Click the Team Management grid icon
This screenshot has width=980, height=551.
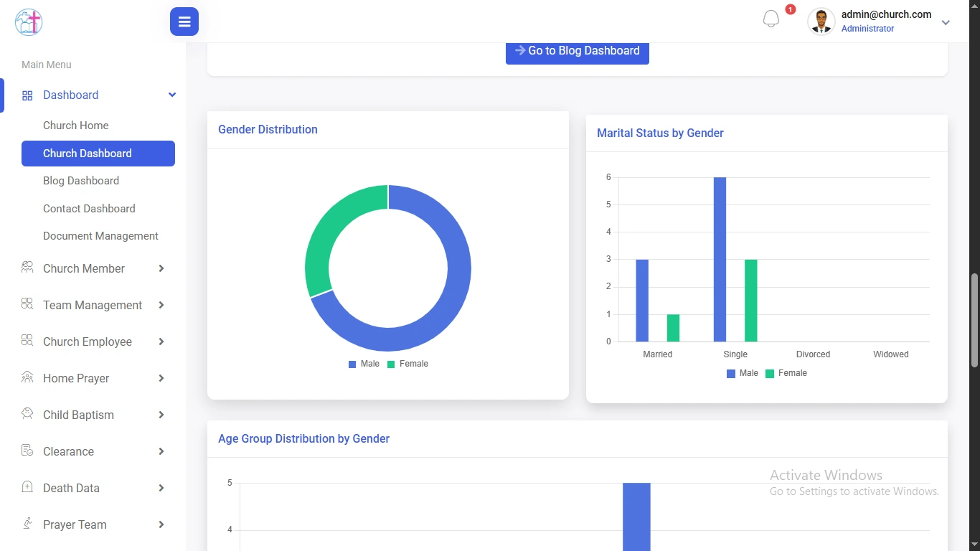(x=27, y=304)
